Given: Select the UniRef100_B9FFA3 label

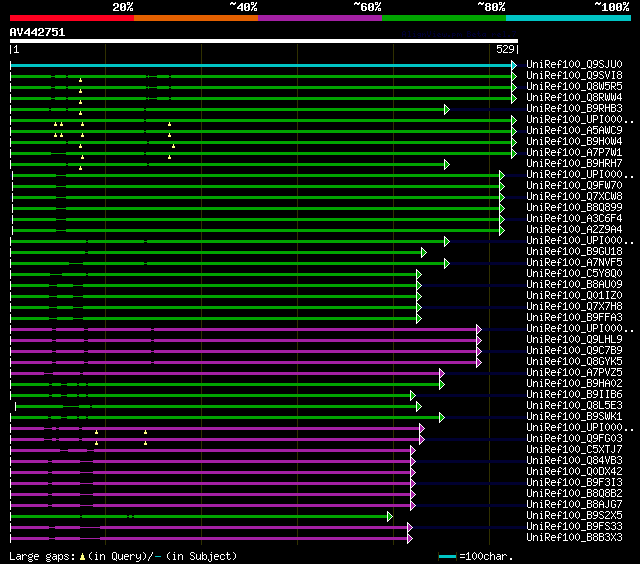Looking at the screenshot, I should (574, 318).
